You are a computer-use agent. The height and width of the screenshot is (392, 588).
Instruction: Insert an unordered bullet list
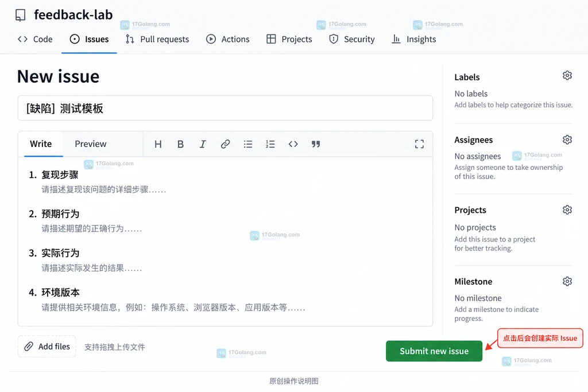[x=248, y=144]
